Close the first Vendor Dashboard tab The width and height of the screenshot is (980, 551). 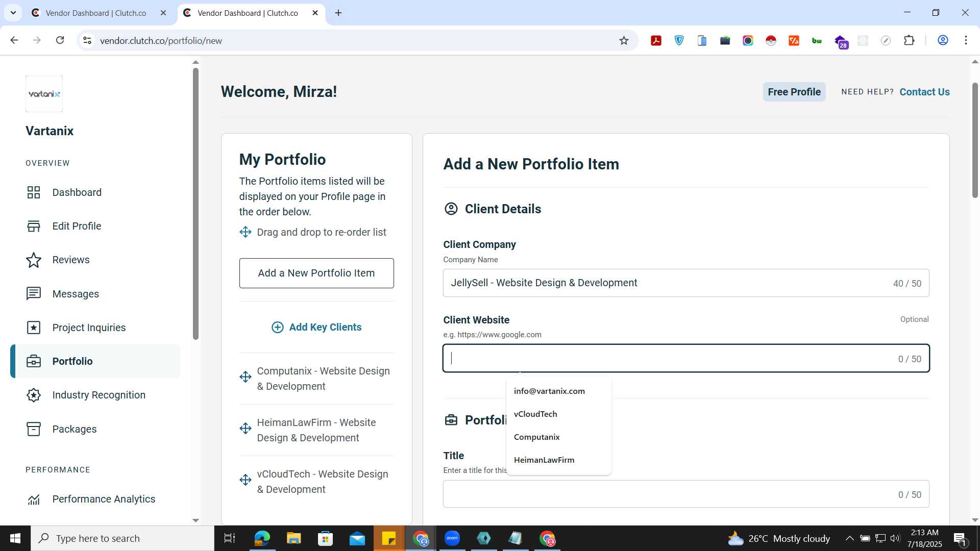click(x=163, y=13)
